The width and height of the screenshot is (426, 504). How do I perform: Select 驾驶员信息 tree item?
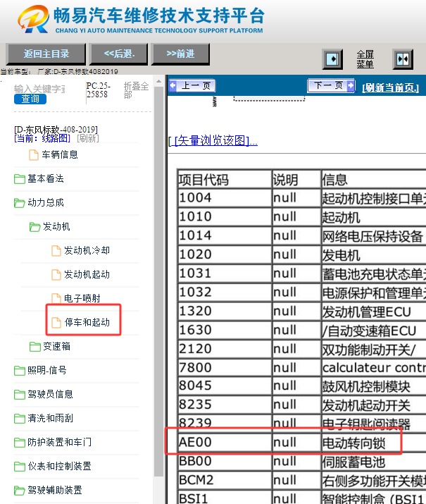click(x=50, y=394)
